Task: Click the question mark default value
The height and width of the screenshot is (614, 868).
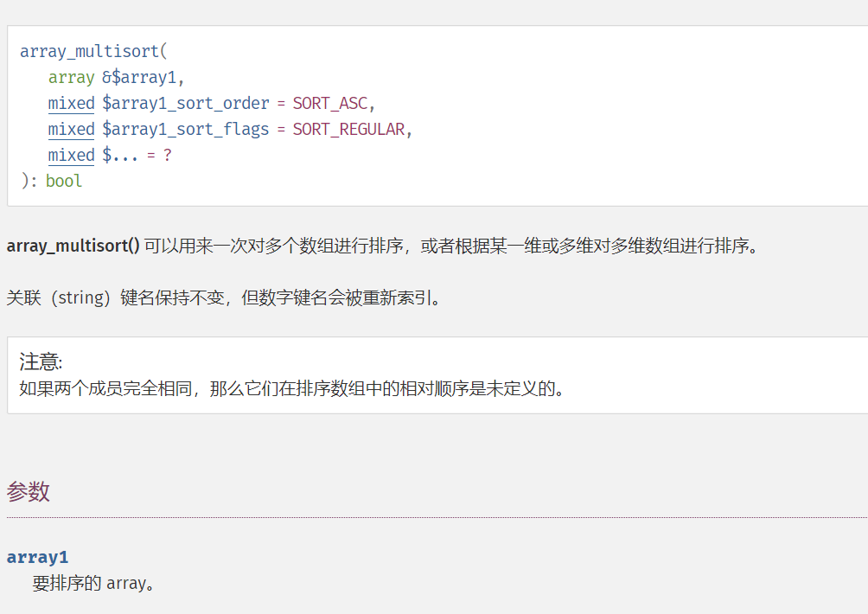Action: pos(167,156)
